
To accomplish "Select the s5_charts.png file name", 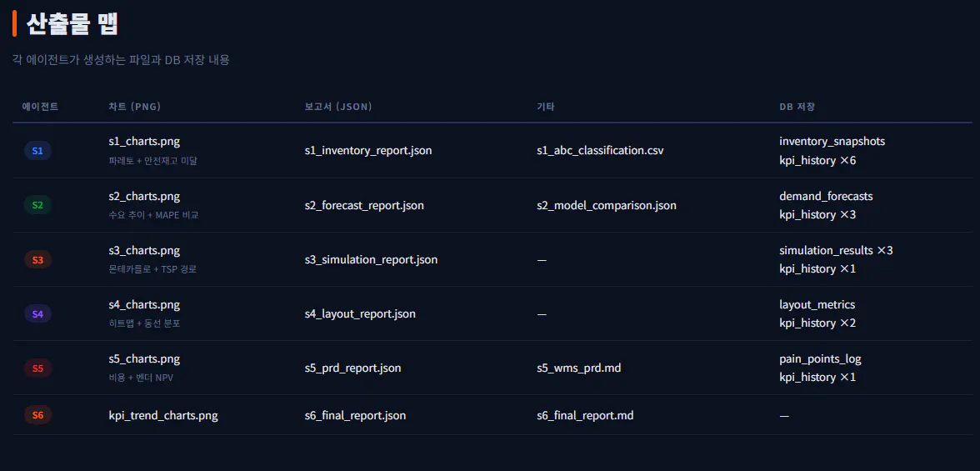I will [143, 359].
